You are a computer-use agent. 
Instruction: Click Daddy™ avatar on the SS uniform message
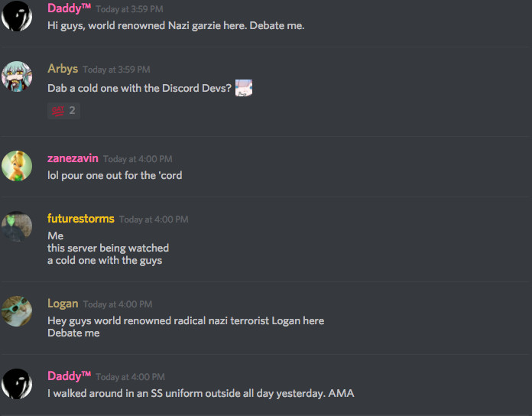[17, 384]
